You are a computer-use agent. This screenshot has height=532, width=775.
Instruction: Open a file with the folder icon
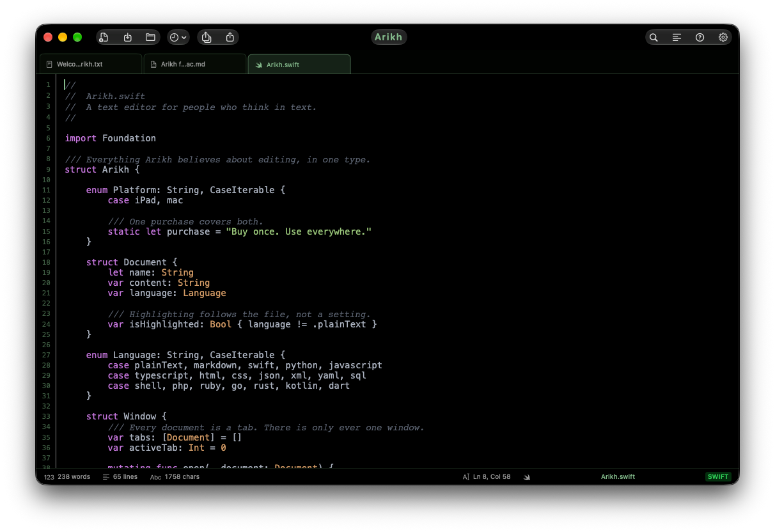[150, 37]
